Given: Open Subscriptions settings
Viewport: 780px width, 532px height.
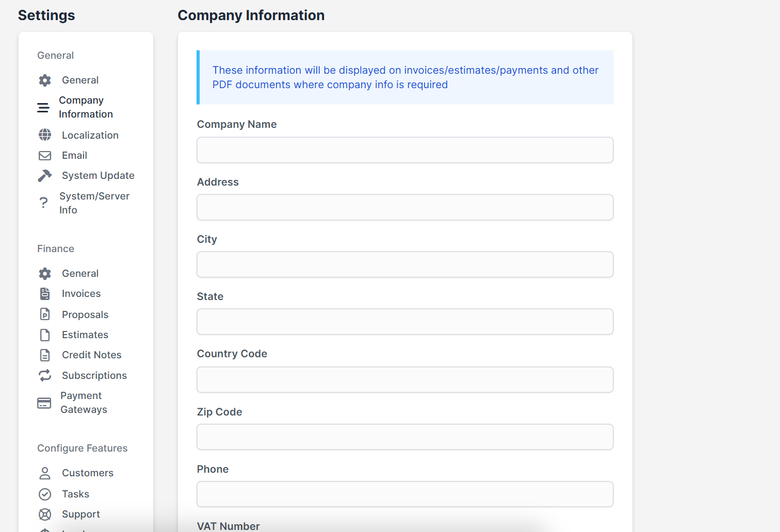Looking at the screenshot, I should (94, 376).
